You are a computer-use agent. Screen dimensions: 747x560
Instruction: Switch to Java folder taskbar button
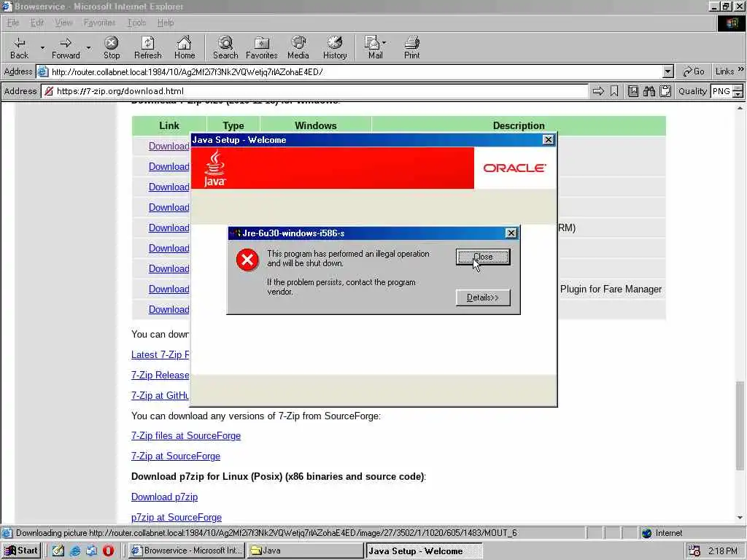[x=306, y=551]
